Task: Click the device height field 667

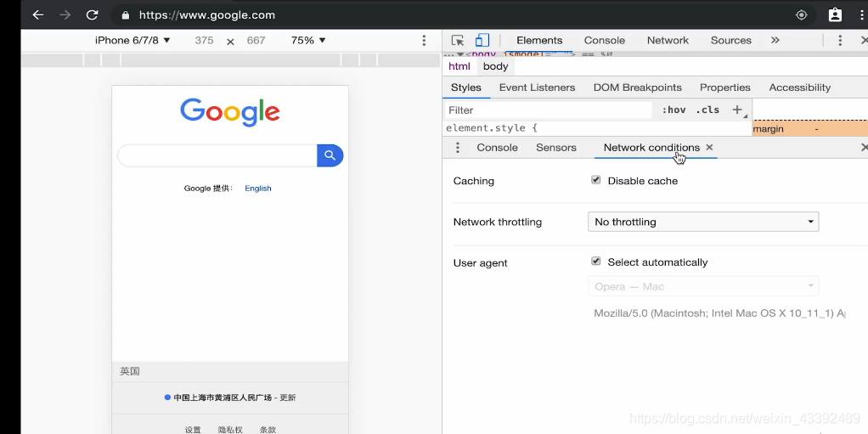Action: coord(256,41)
